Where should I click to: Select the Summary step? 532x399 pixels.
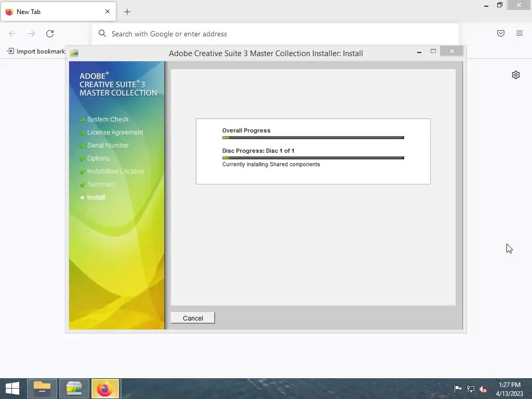(101, 184)
